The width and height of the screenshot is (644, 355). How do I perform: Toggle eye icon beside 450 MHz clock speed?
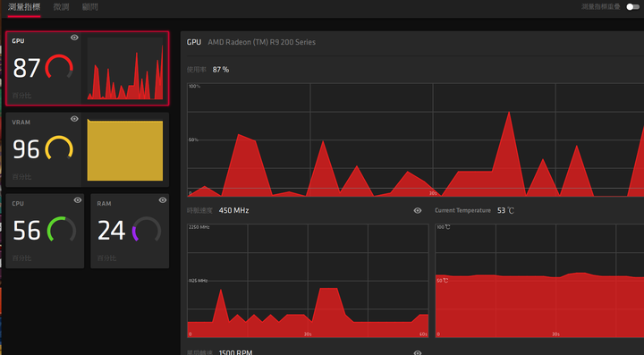point(418,210)
